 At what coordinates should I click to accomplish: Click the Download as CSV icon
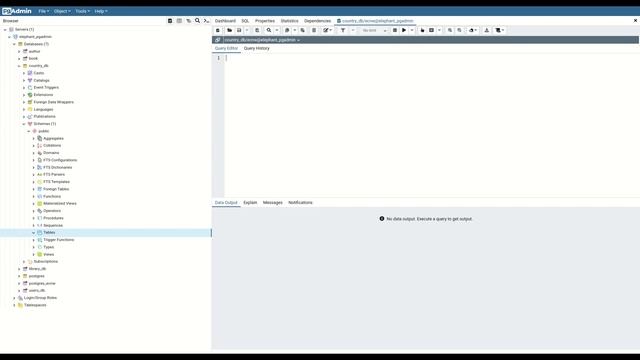click(x=487, y=30)
